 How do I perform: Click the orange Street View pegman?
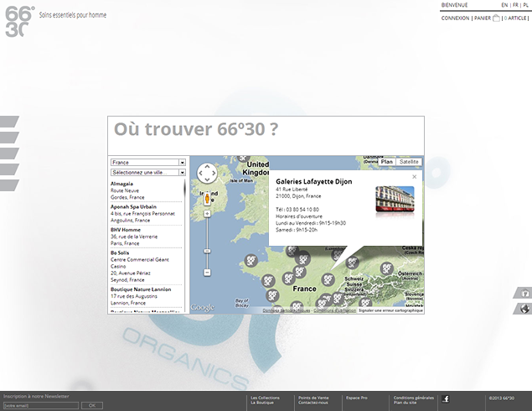click(207, 198)
